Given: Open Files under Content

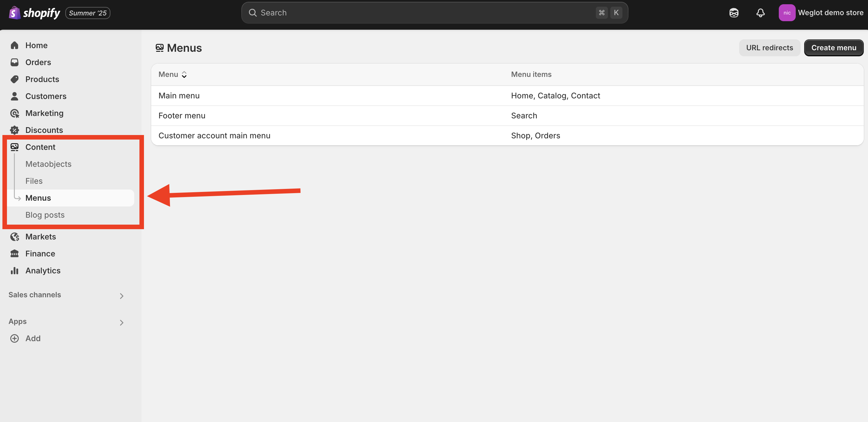Looking at the screenshot, I should tap(34, 181).
